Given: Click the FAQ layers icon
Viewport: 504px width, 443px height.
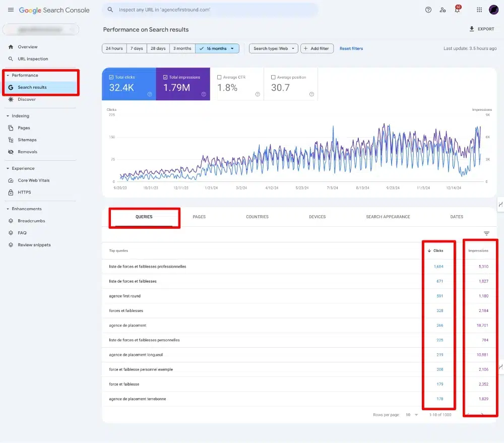Looking at the screenshot, I should [11, 233].
